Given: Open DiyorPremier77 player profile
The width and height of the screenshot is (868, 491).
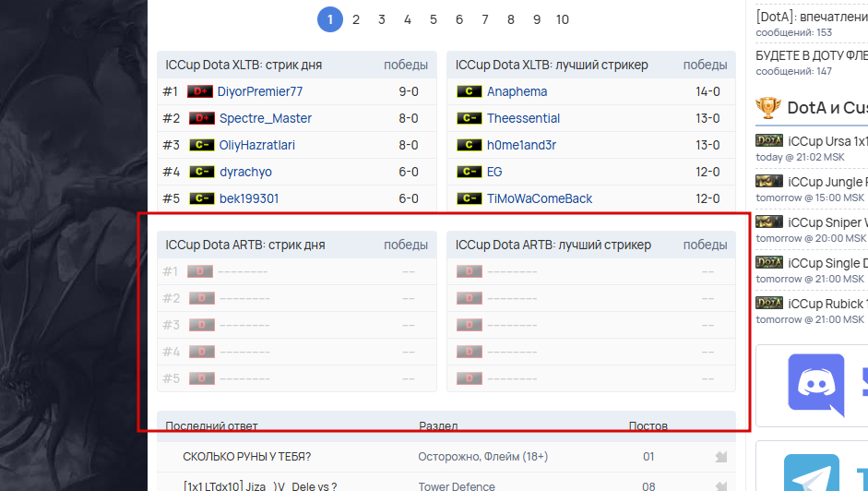Looking at the screenshot, I should [259, 91].
